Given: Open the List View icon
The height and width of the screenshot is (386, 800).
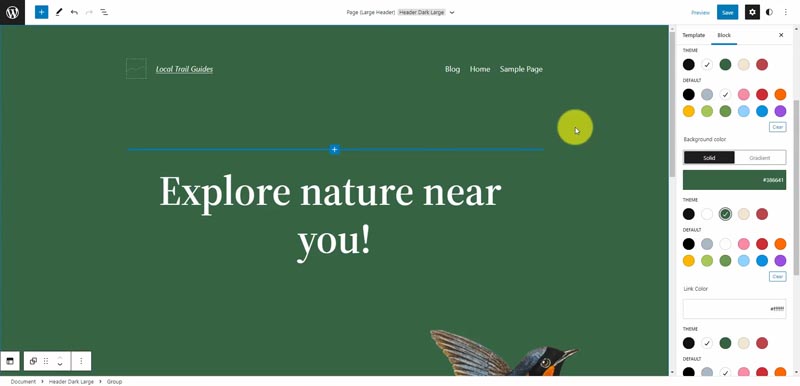Looking at the screenshot, I should click(x=104, y=12).
